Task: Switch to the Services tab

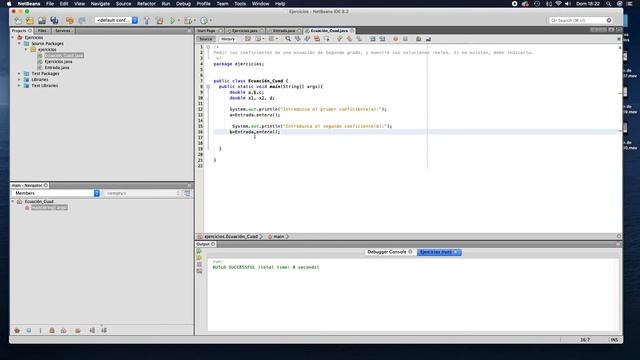Action: point(62,31)
